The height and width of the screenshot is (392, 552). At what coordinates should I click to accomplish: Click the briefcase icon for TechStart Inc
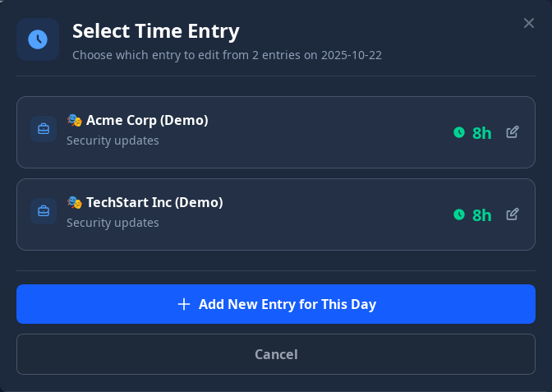[44, 211]
